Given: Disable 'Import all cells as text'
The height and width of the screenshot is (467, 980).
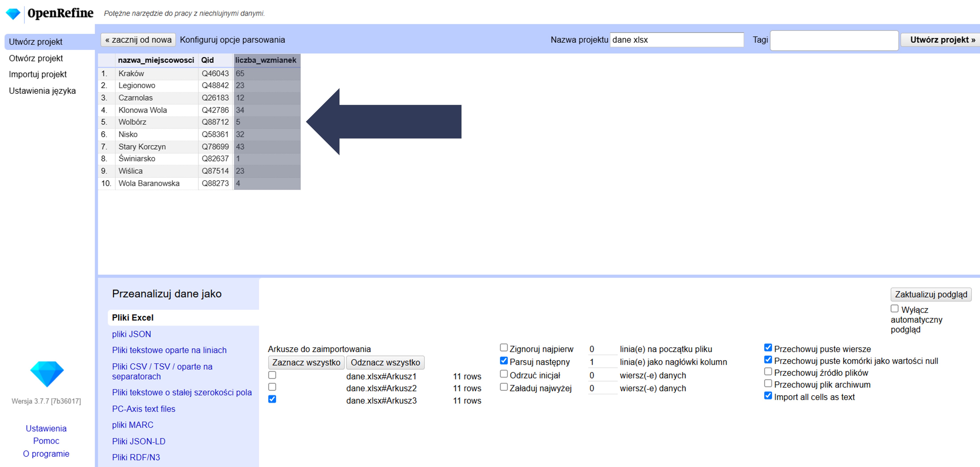Looking at the screenshot, I should (x=768, y=396).
